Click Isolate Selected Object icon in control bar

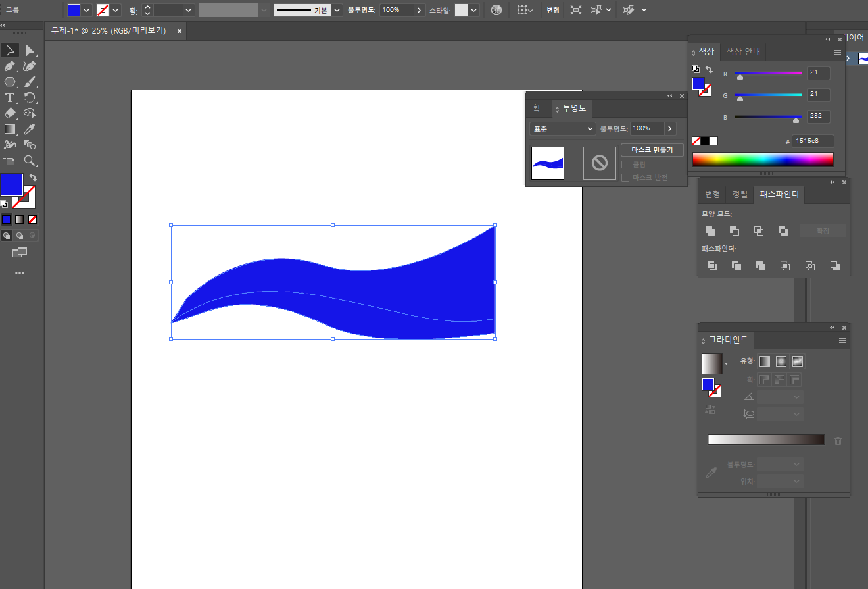click(576, 10)
